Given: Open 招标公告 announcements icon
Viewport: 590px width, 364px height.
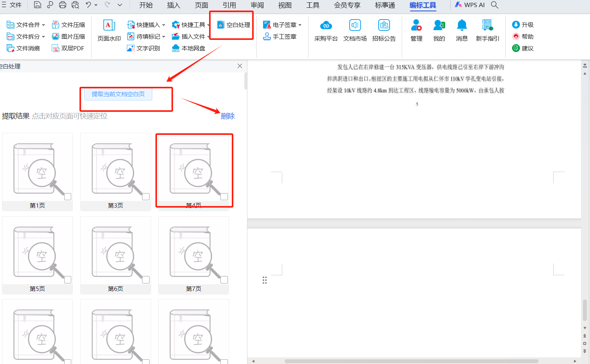Looking at the screenshot, I should [384, 26].
